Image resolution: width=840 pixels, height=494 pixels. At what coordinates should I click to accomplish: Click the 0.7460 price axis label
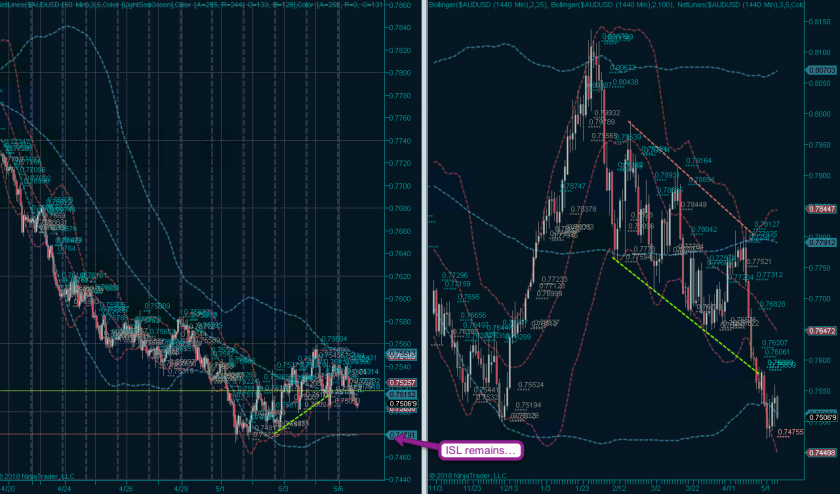[x=400, y=457]
